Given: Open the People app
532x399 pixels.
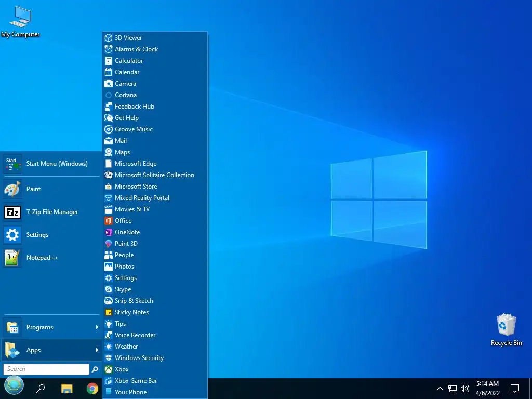Looking at the screenshot, I should 155,255.
